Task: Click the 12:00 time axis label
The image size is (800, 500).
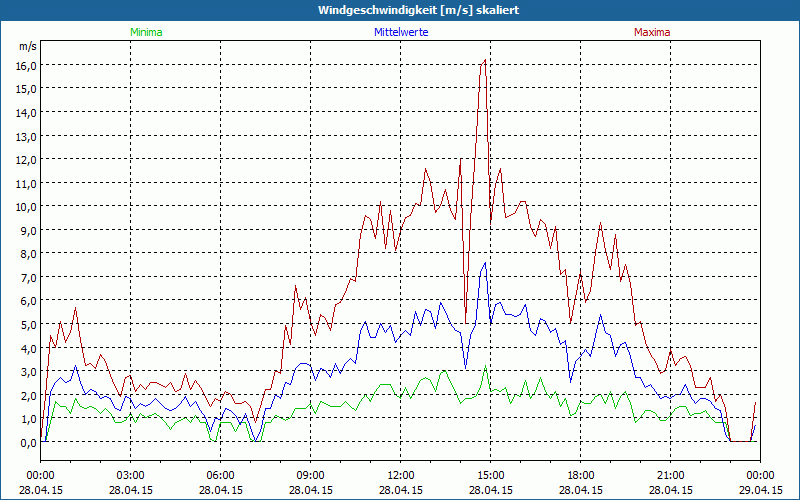Action: click(x=401, y=475)
